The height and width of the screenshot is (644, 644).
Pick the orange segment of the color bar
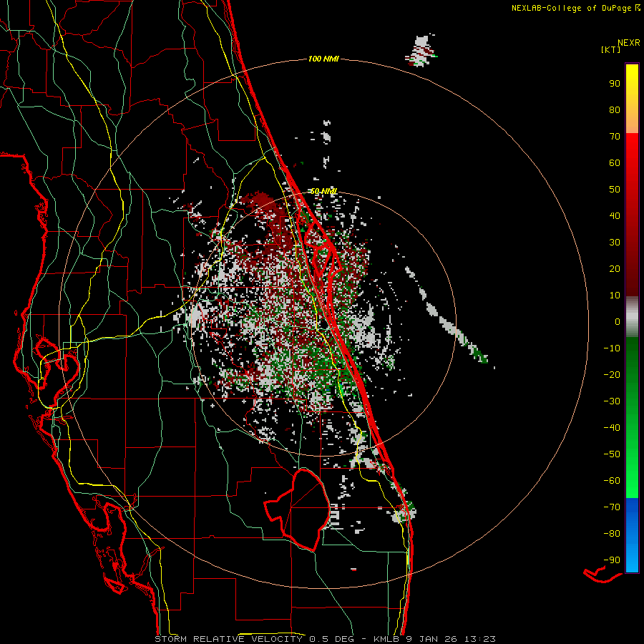(632, 121)
